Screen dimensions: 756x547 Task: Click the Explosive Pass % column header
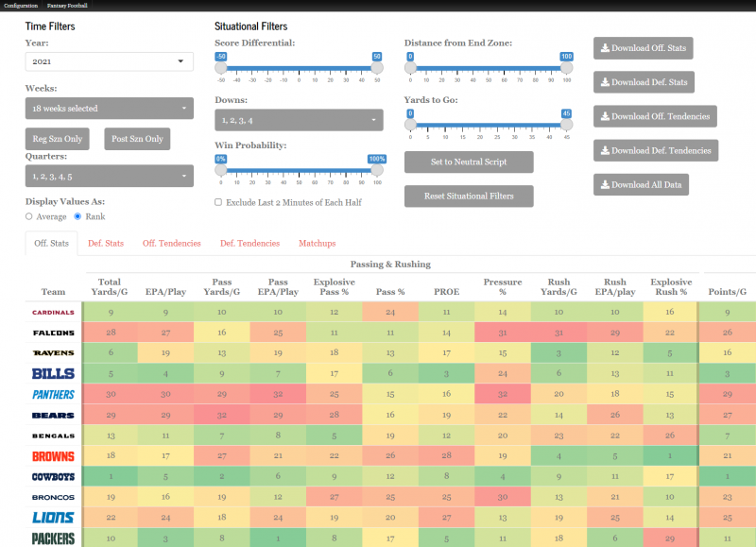pyautogui.click(x=335, y=287)
